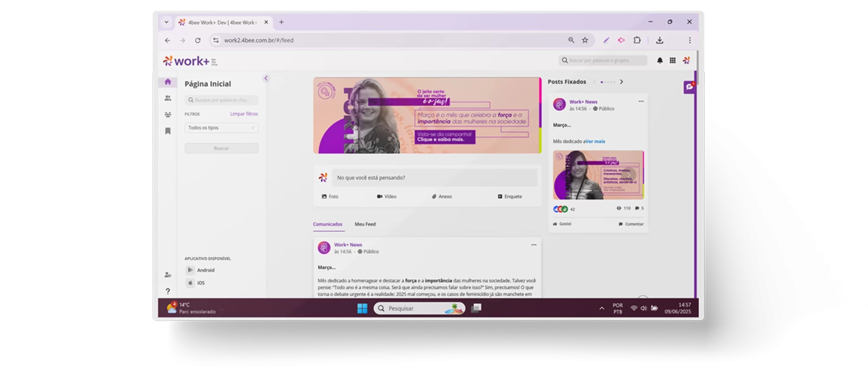Click Ver mais in pinned post
This screenshot has height=385, width=868.
pos(595,141)
